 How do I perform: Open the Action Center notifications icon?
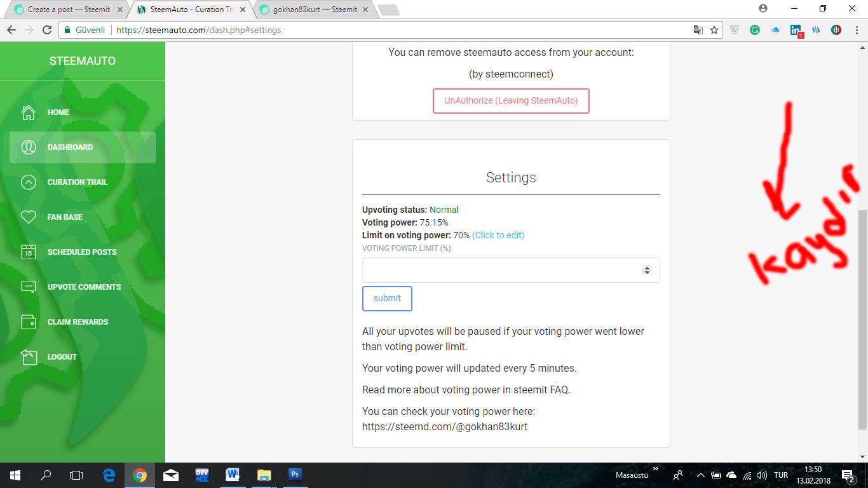pos(848,475)
